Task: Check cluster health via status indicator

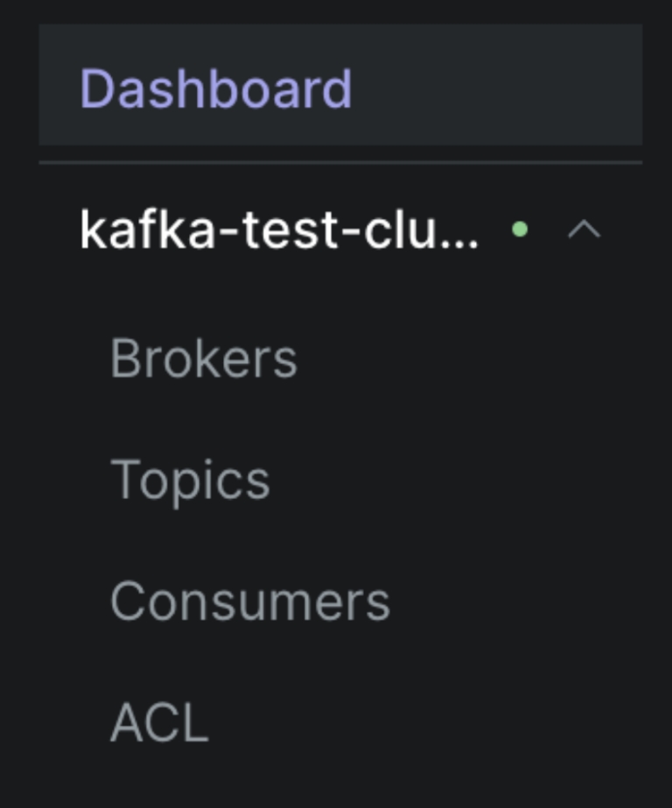Action: pos(521,229)
